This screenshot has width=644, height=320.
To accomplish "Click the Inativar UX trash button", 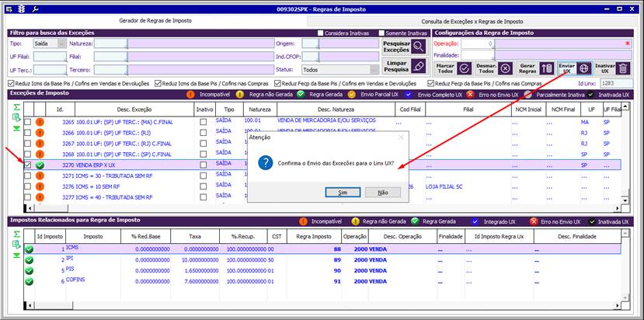I will click(x=612, y=68).
